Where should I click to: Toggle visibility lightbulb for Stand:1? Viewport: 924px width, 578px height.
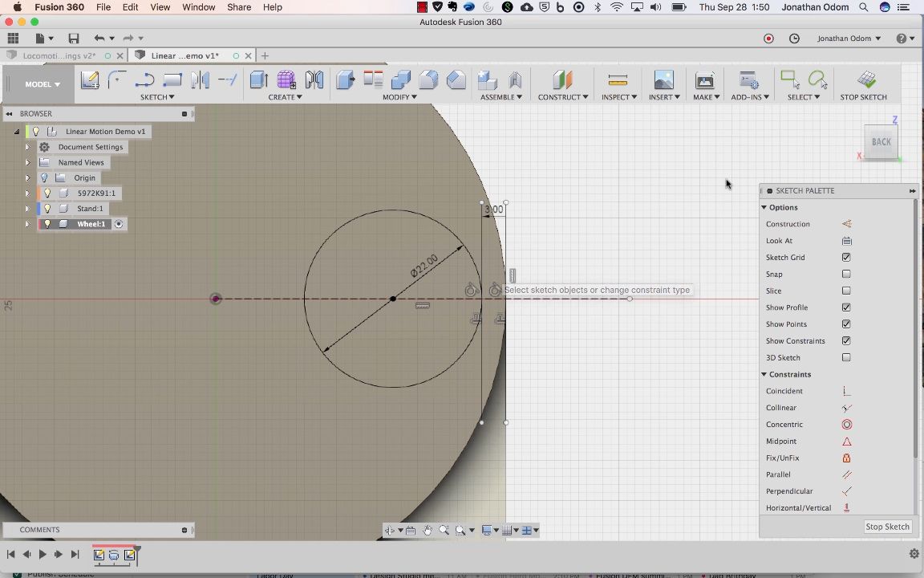[x=47, y=209]
